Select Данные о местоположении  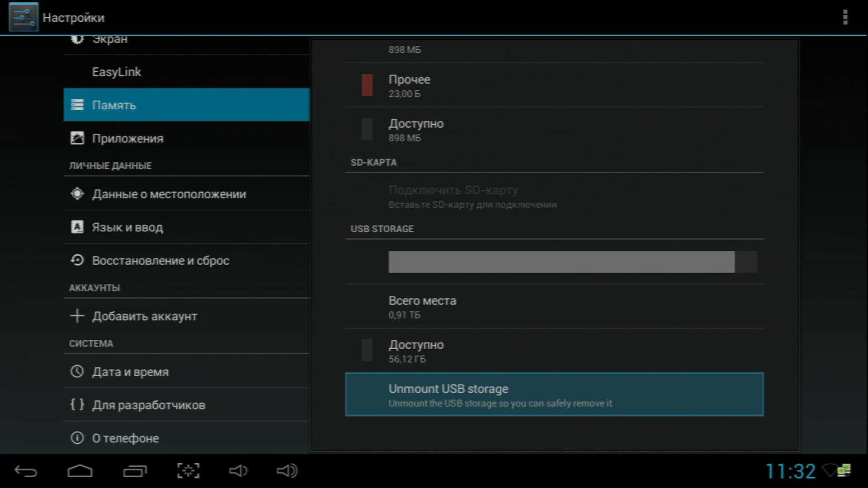pos(186,194)
